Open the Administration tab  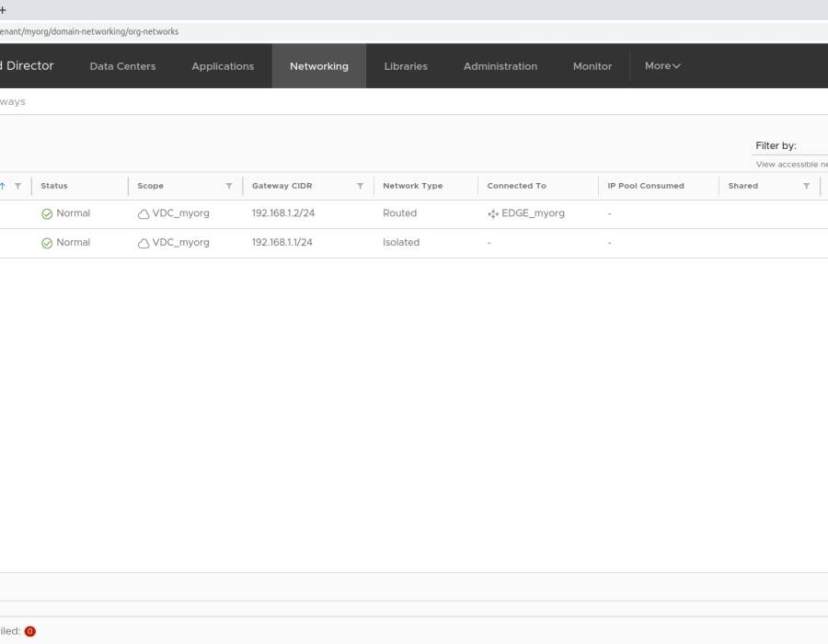point(500,66)
